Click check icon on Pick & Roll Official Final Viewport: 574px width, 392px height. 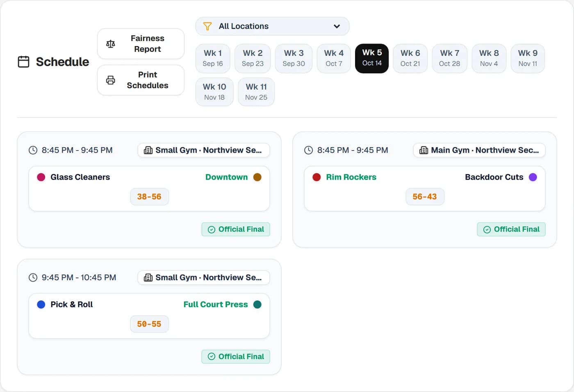coord(212,357)
